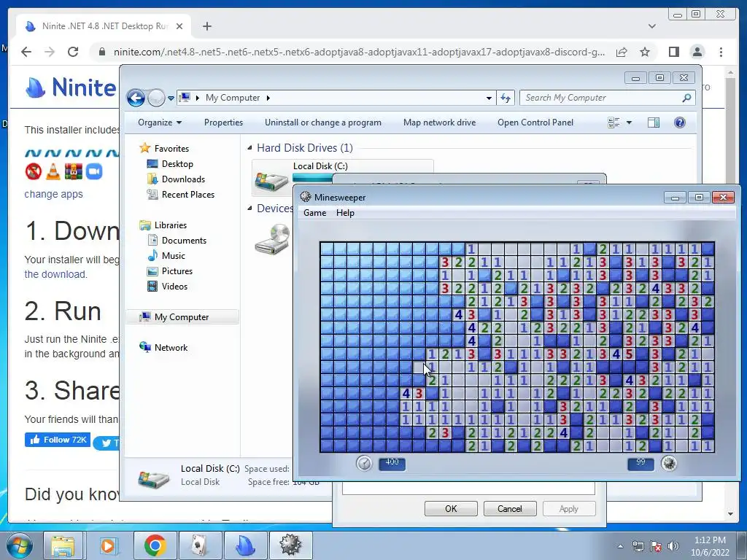Click the Minesweeper title bar icon

point(306,197)
